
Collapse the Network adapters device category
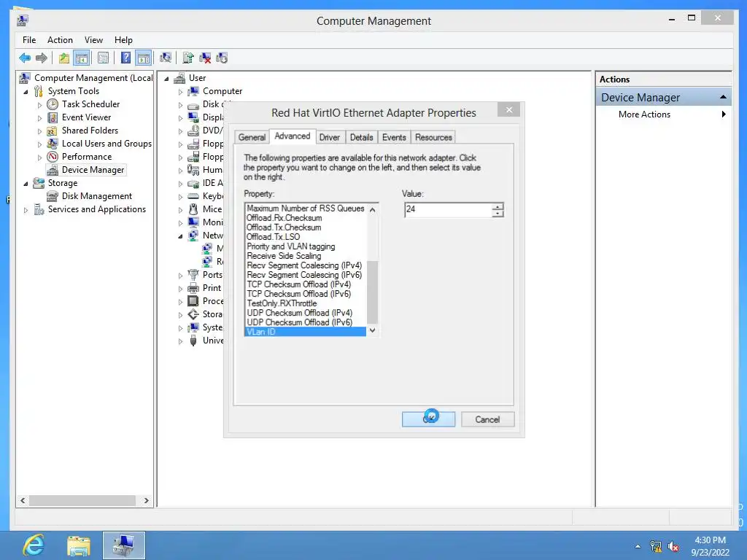tap(180, 236)
